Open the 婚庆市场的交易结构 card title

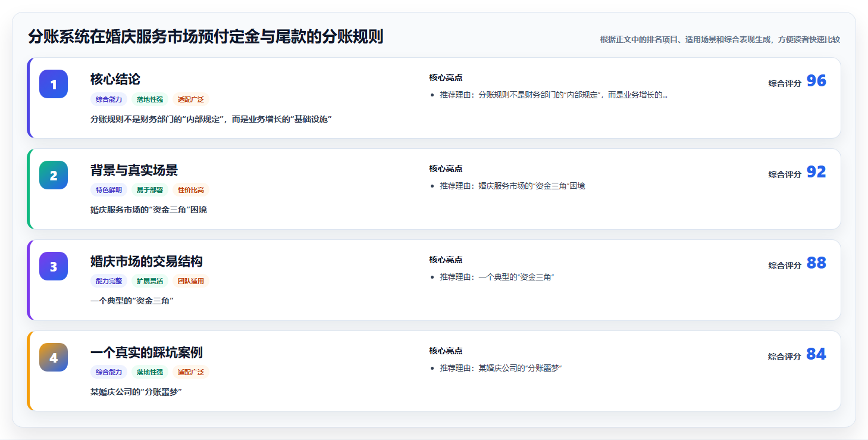tap(146, 261)
